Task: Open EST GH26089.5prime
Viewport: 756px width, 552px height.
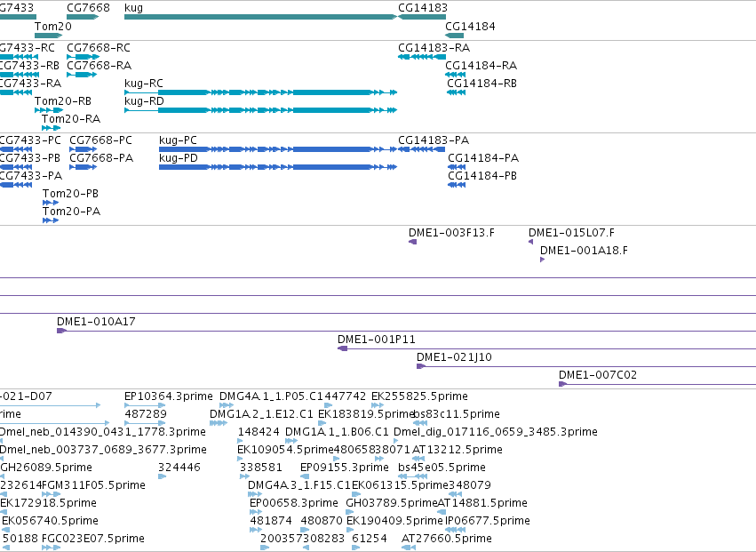Action: click(2, 476)
